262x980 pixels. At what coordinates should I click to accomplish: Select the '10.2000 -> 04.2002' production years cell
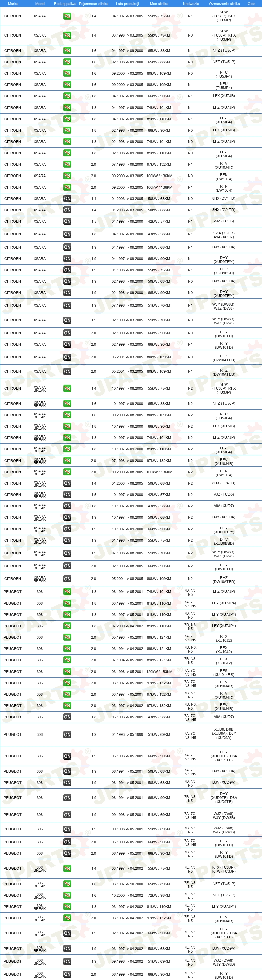(127, 896)
